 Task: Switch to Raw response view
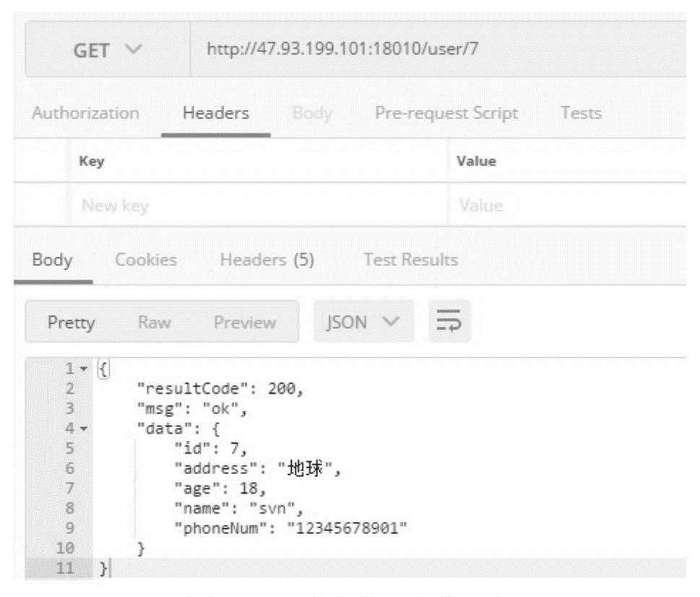point(153,322)
